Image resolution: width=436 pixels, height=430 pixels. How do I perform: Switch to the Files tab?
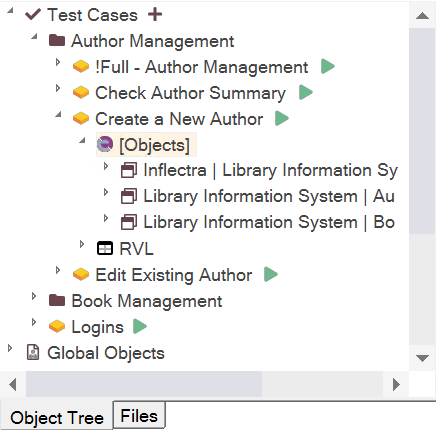point(139,415)
